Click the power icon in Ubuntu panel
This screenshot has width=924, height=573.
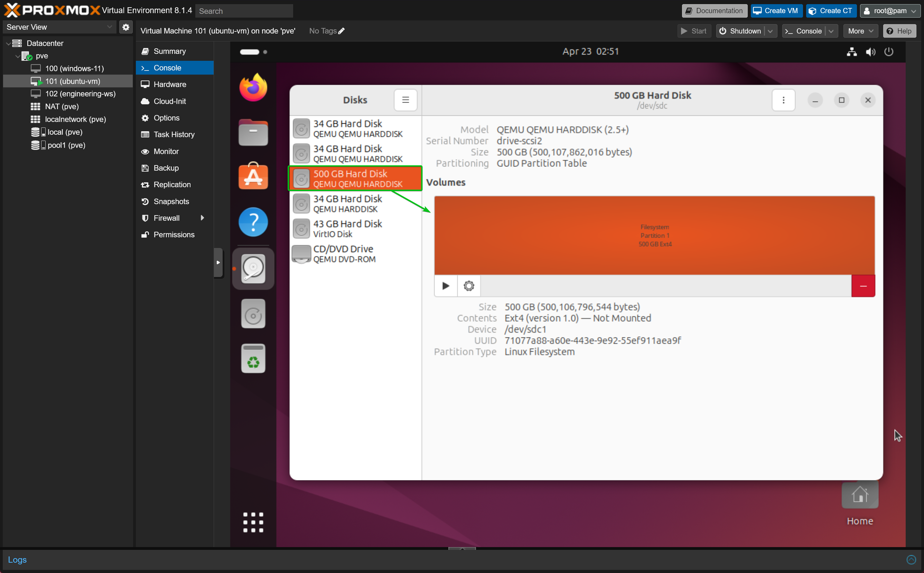tap(889, 51)
